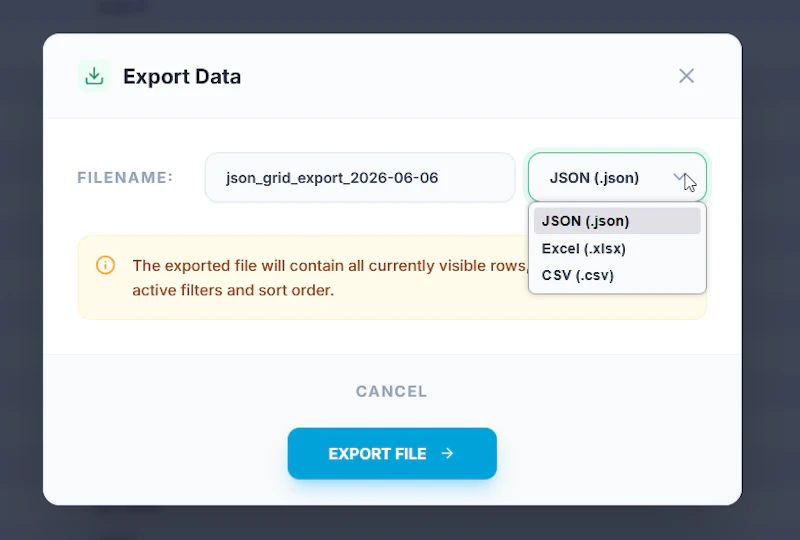
Task: Click the orange info icon in the notice
Action: (106, 265)
